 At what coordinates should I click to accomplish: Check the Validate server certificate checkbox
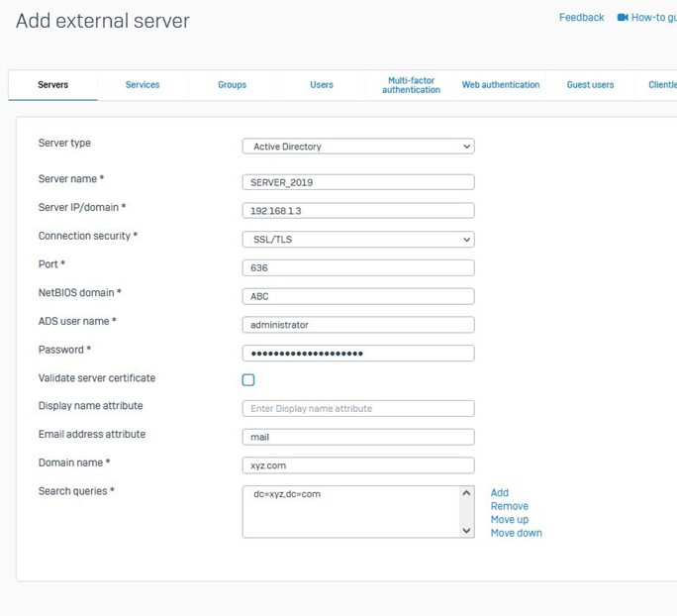(x=248, y=379)
